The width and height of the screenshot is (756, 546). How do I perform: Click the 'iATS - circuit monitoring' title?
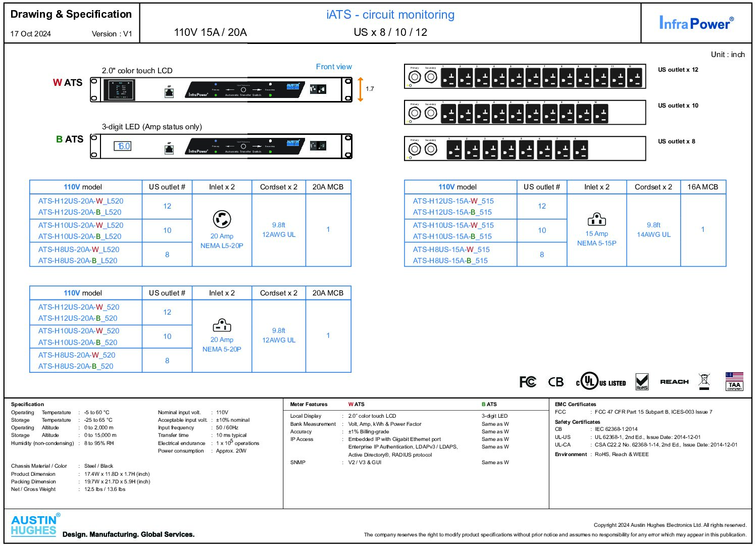coord(390,15)
